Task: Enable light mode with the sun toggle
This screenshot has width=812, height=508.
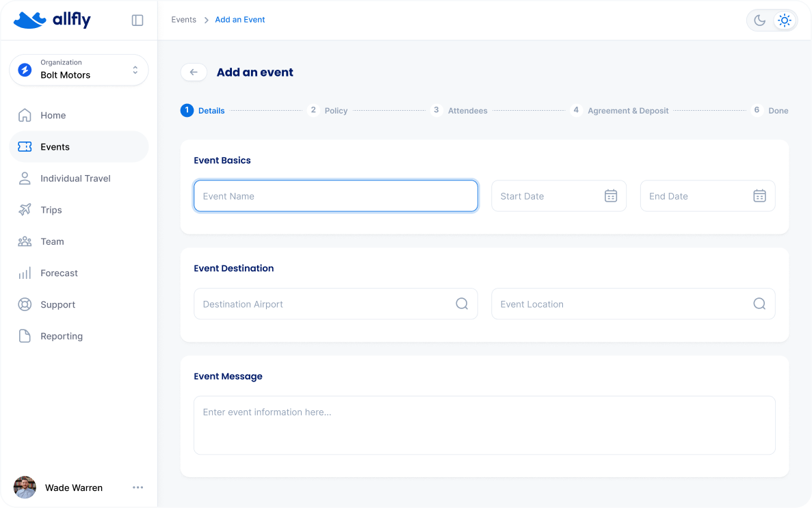Action: (784, 20)
